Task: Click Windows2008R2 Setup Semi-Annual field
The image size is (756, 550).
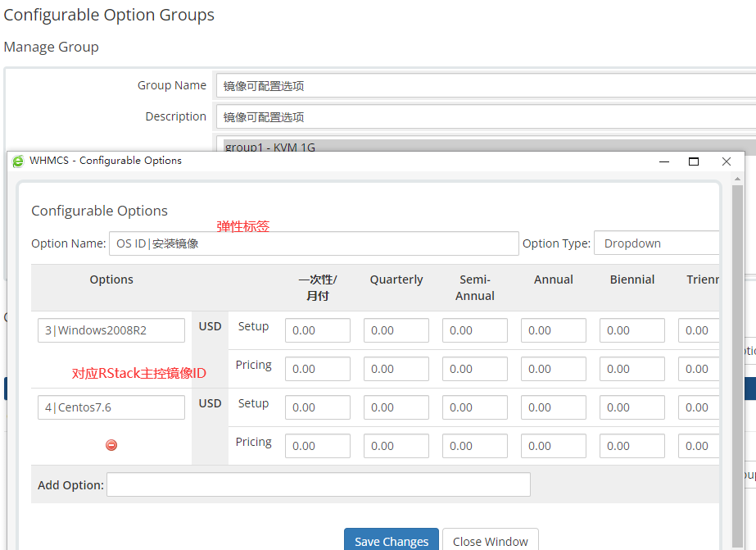Action: 475,330
